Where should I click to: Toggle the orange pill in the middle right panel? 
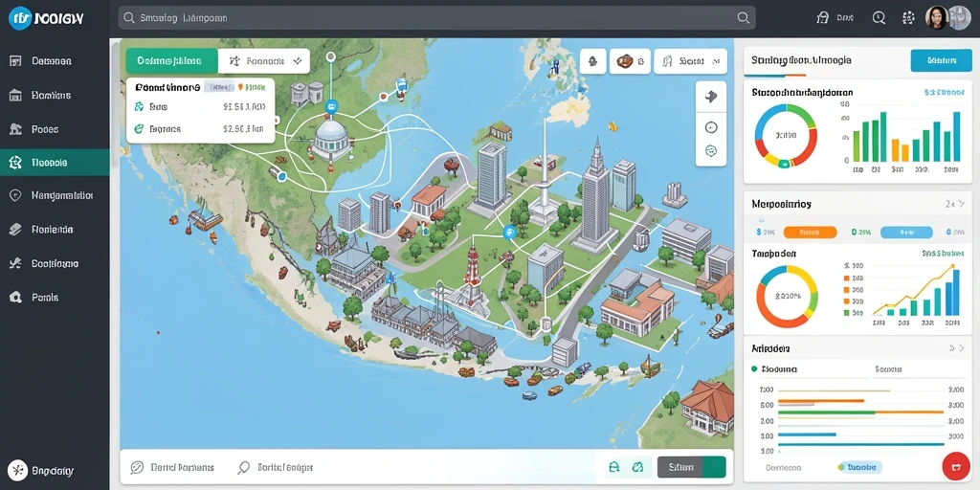coord(810,233)
